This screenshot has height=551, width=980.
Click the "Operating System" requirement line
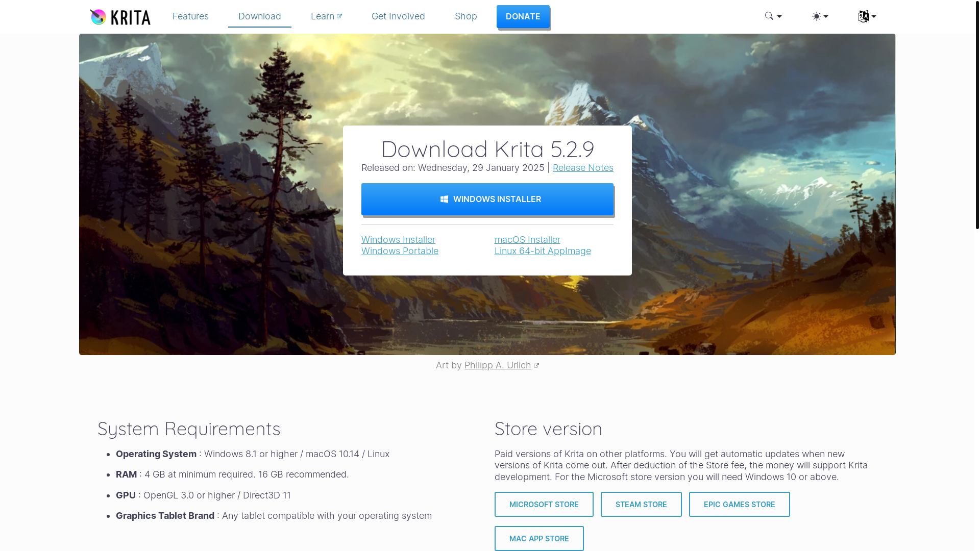(253, 454)
